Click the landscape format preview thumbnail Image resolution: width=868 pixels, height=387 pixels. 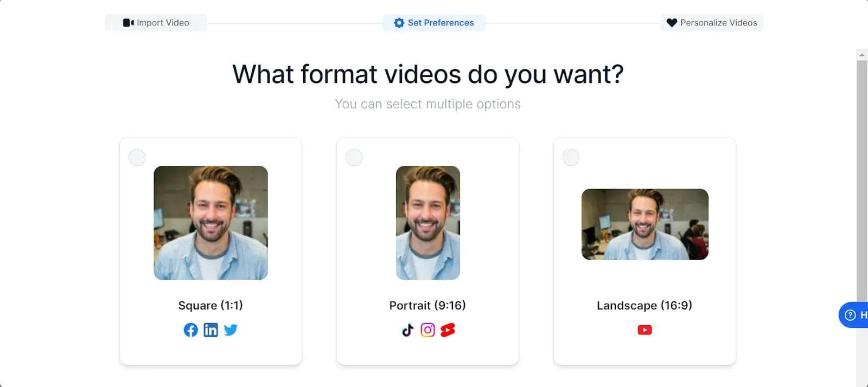click(644, 224)
